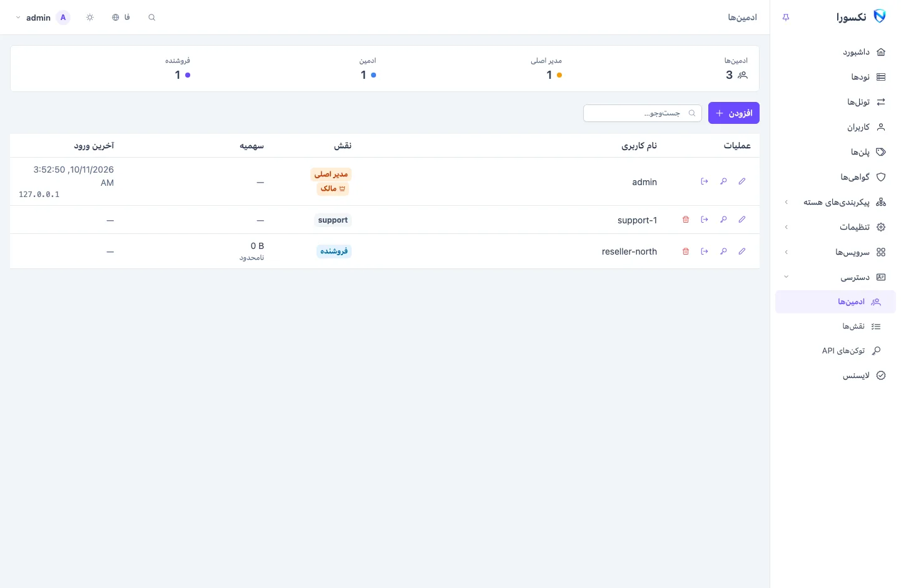Open the language selector globe فا
The image size is (901, 588).
121,18
